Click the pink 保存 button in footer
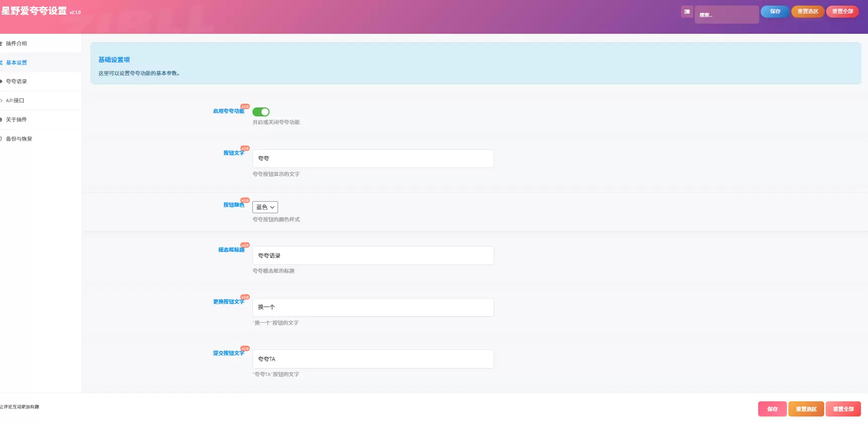Image resolution: width=868 pixels, height=423 pixels. 772,409
